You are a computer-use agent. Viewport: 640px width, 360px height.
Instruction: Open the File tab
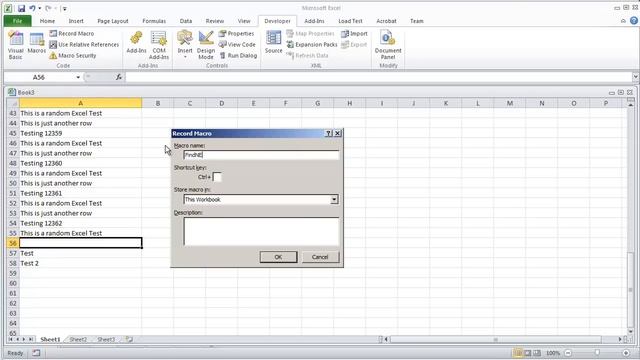point(18,21)
